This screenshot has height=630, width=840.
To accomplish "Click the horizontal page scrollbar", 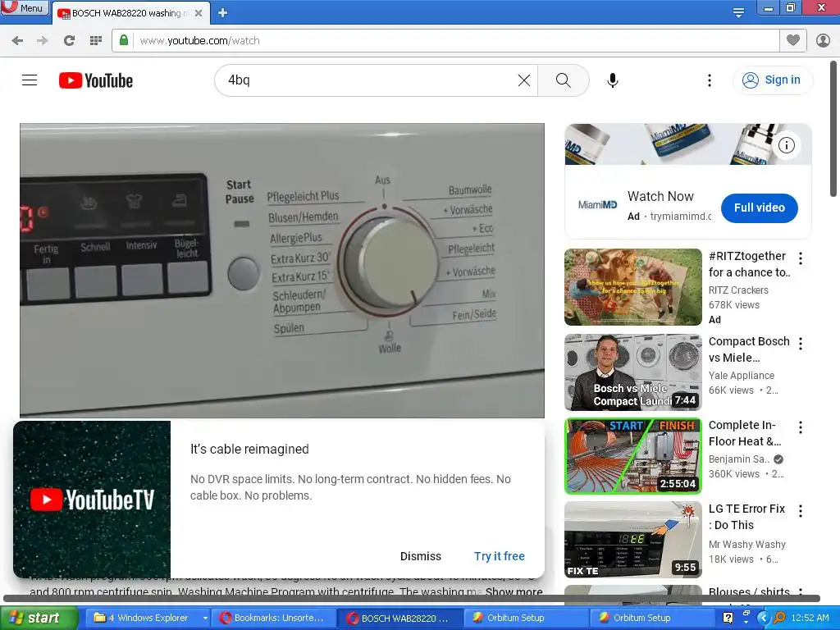I will point(412,598).
